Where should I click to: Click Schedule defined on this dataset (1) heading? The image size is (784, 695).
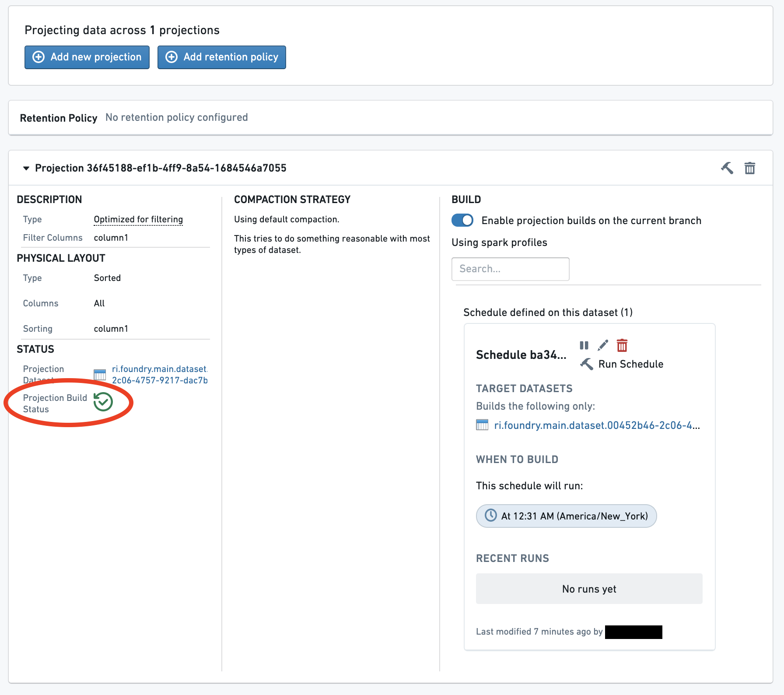click(548, 312)
